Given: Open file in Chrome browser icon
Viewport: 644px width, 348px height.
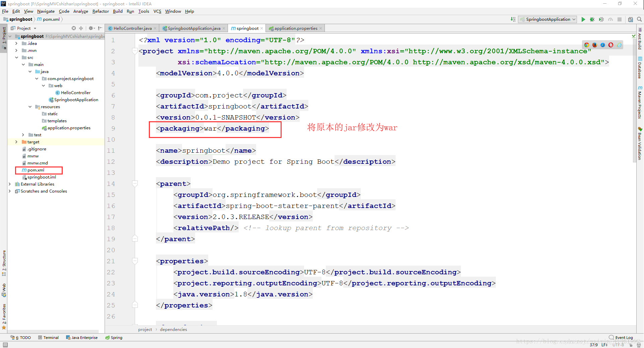Looking at the screenshot, I should click(x=587, y=45).
